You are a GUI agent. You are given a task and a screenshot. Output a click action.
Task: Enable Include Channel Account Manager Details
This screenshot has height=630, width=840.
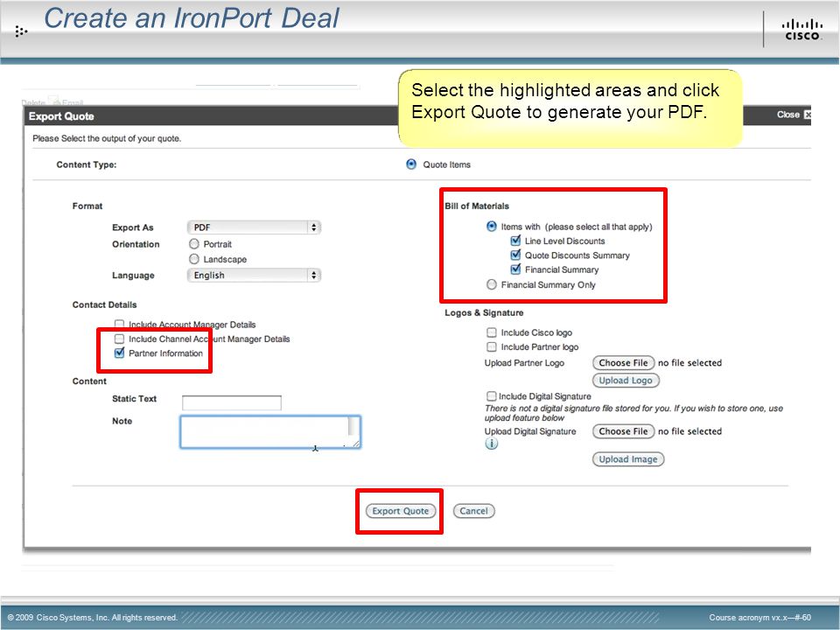(120, 339)
